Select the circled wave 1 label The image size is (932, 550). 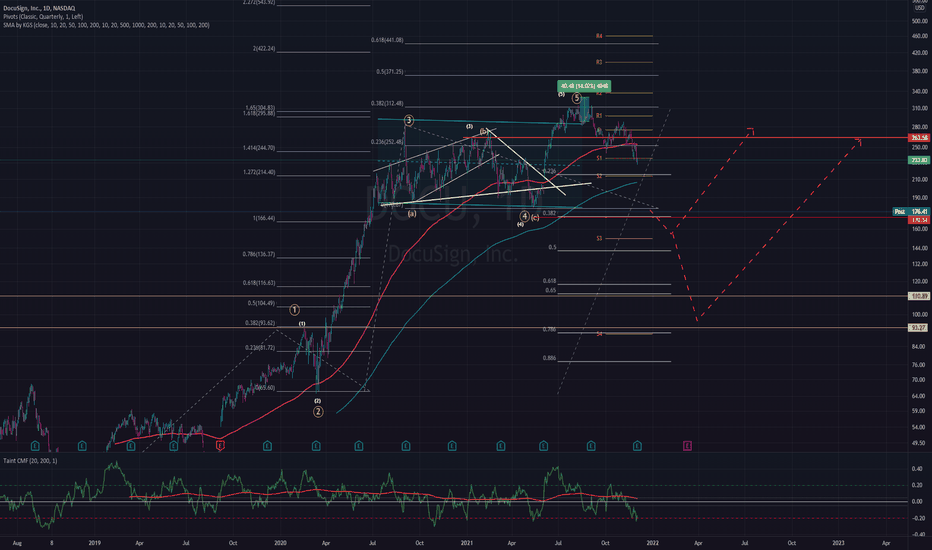pyautogui.click(x=294, y=310)
